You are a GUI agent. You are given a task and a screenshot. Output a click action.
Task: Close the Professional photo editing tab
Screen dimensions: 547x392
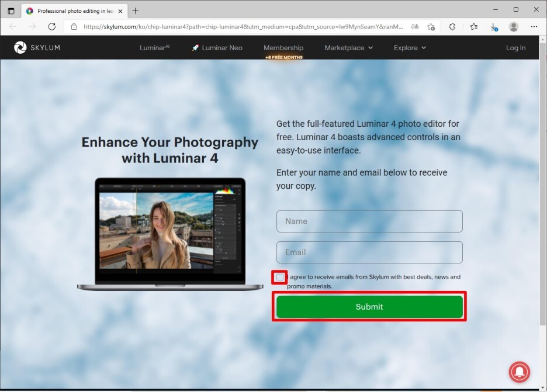pyautogui.click(x=120, y=11)
